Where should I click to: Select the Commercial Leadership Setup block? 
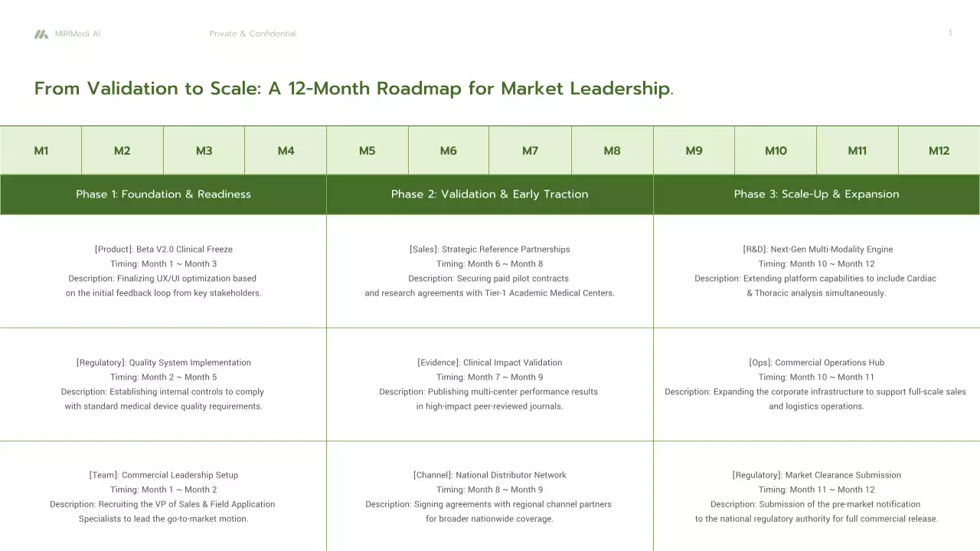point(163,497)
